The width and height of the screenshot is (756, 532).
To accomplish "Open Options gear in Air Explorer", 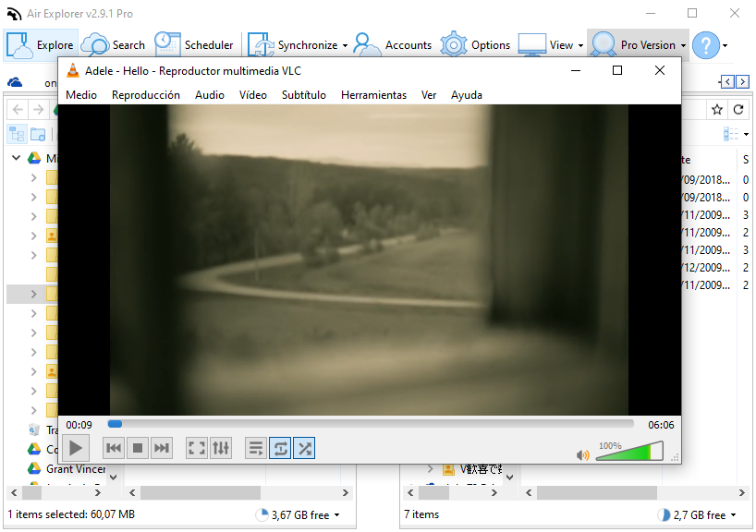I will click(475, 45).
